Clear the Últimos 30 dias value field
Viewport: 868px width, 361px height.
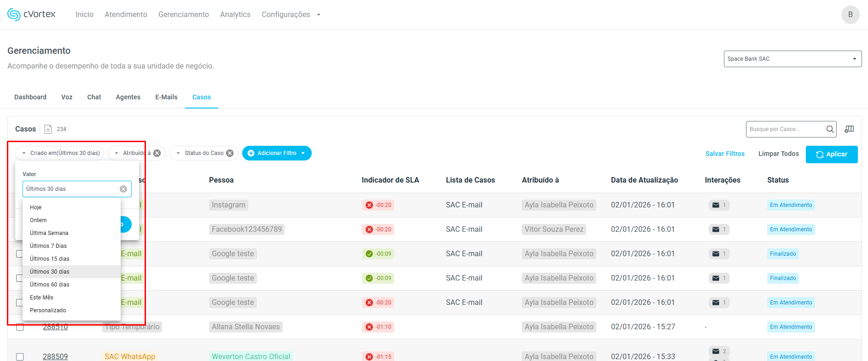(x=123, y=189)
